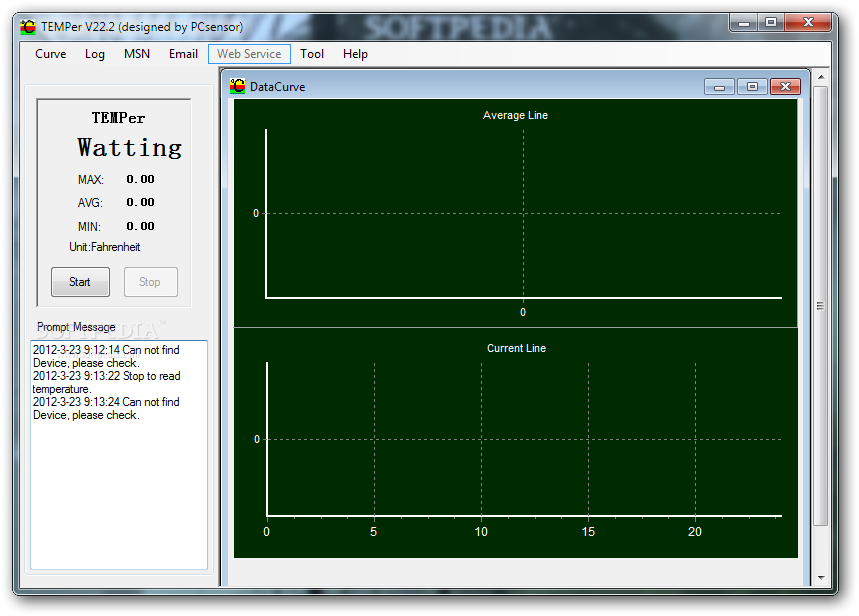Click the DataCurve window title bar text
This screenshot has height=616, width=859.
pos(278,87)
